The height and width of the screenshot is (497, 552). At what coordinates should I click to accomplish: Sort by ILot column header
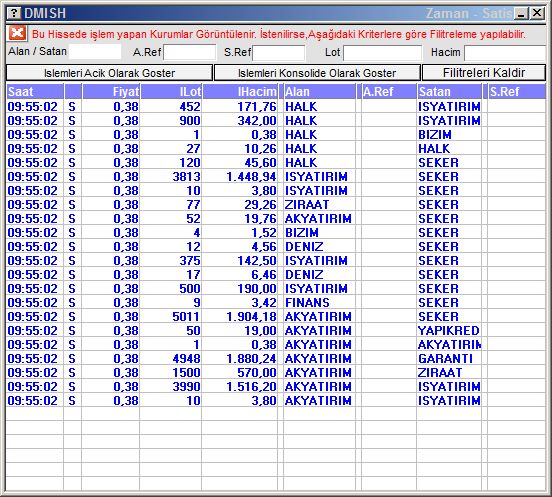point(171,92)
